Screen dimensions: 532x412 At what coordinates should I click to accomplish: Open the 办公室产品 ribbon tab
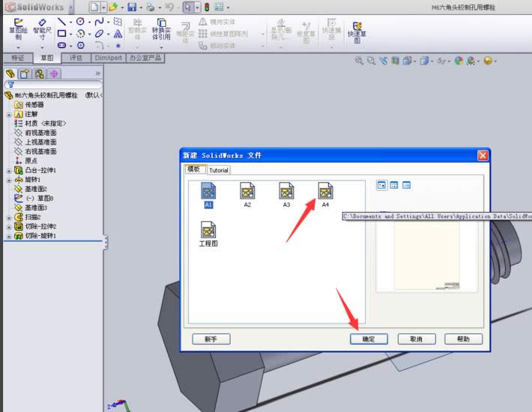click(x=145, y=58)
